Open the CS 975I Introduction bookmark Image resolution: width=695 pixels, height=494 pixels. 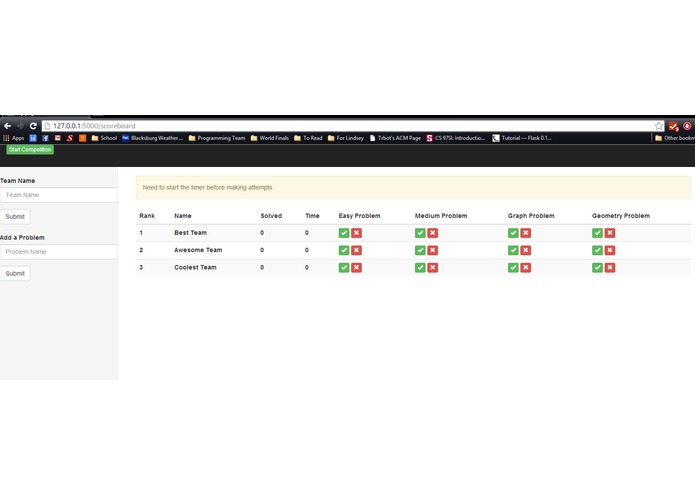(456, 138)
